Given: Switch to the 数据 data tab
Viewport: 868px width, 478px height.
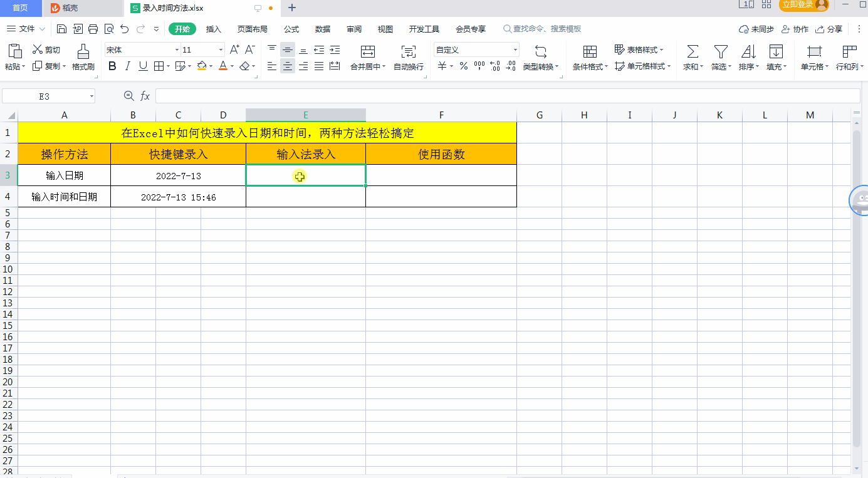Looking at the screenshot, I should pos(323,29).
